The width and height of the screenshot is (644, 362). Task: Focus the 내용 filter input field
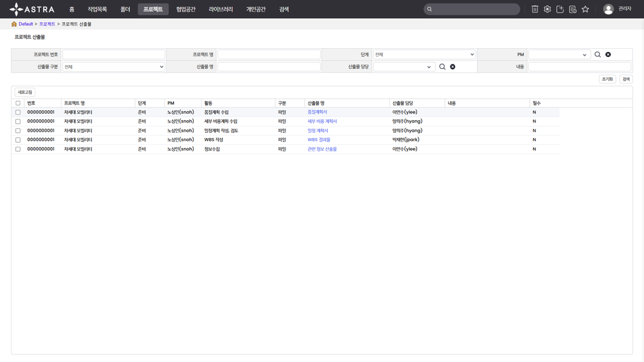coord(580,67)
